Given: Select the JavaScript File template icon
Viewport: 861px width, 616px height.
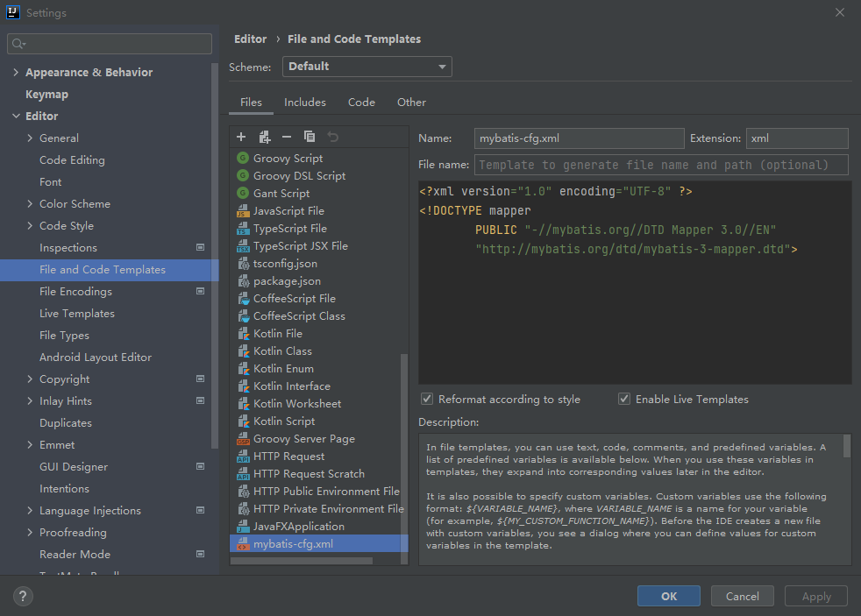Looking at the screenshot, I should coord(243,210).
